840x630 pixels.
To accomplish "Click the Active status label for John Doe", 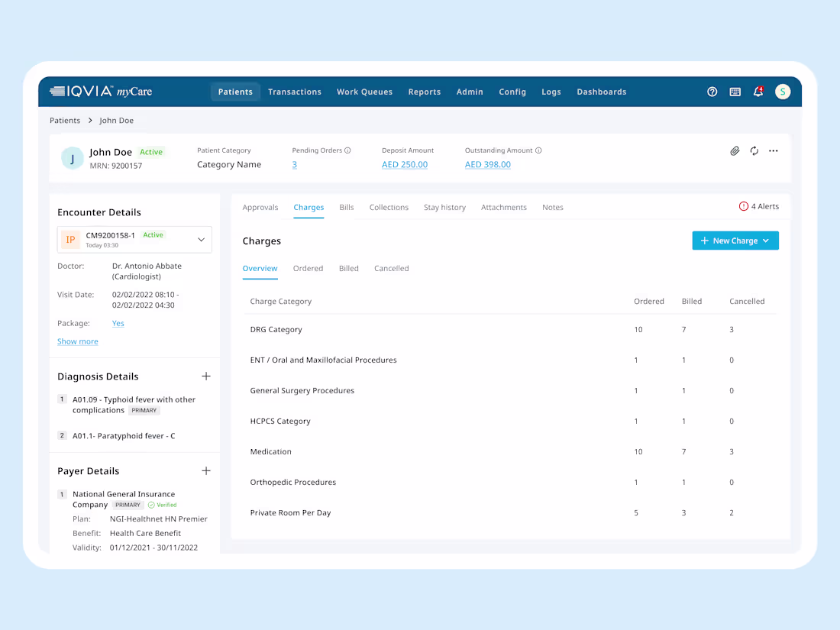I will click(151, 152).
